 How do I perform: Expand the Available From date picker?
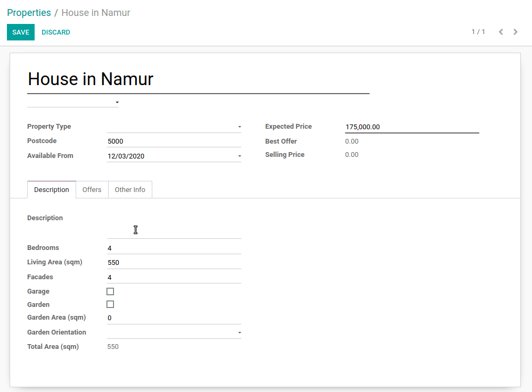click(x=174, y=156)
